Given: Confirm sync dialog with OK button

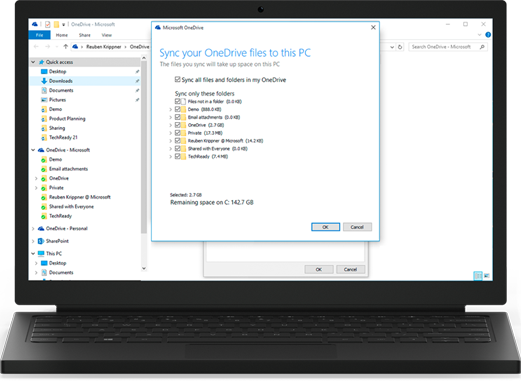Looking at the screenshot, I should click(325, 227).
